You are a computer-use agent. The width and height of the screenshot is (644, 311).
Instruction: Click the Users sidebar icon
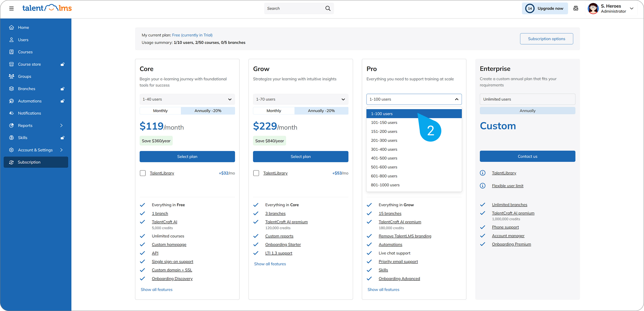(11, 40)
